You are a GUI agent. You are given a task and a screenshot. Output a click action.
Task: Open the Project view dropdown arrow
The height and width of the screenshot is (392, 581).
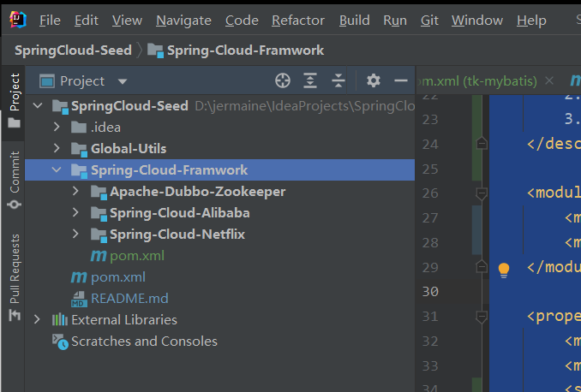(123, 81)
